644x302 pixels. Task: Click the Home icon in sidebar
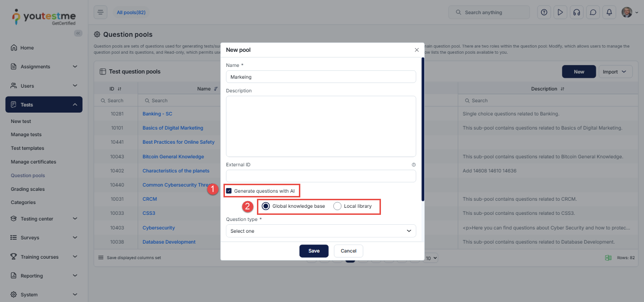[14, 48]
